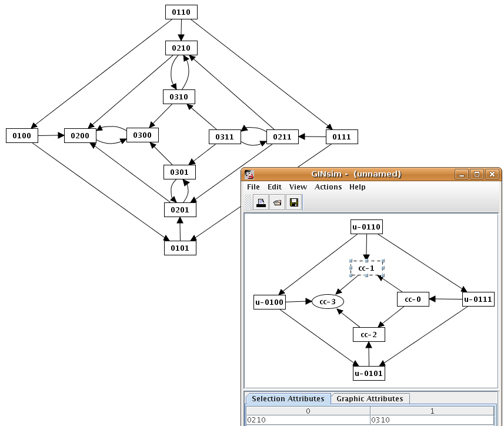This screenshot has height=426, width=504.
Task: Click table cell 0310
Action: (x=432, y=420)
